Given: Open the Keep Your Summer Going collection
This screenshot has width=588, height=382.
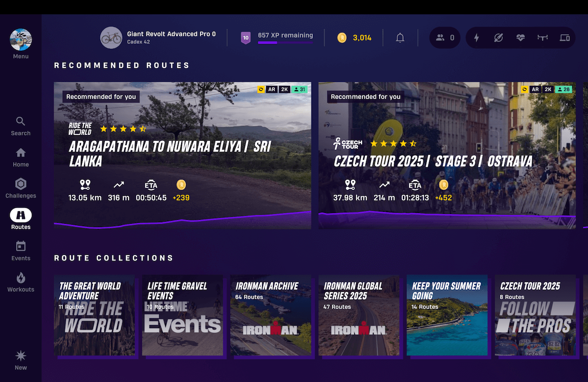Looking at the screenshot, I should pyautogui.click(x=447, y=315).
